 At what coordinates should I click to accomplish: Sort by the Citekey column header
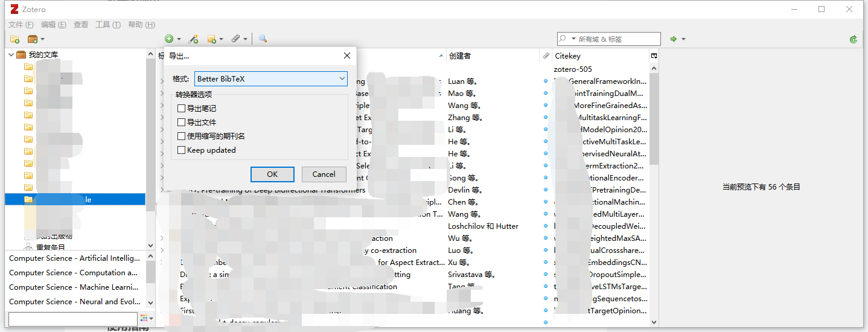tap(601, 56)
